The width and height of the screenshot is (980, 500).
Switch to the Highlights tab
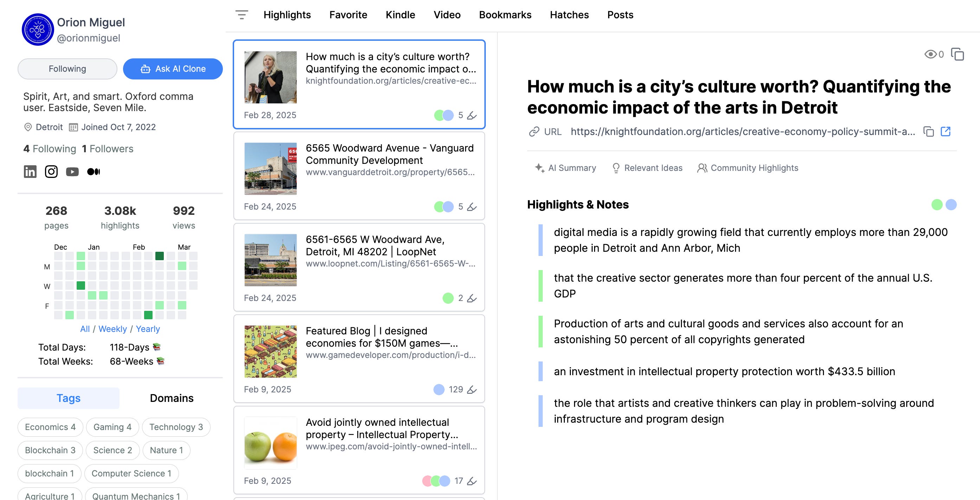click(287, 15)
